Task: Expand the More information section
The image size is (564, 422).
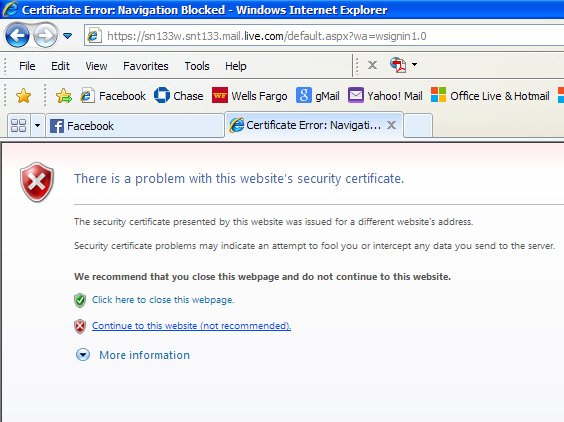Action: click(133, 355)
